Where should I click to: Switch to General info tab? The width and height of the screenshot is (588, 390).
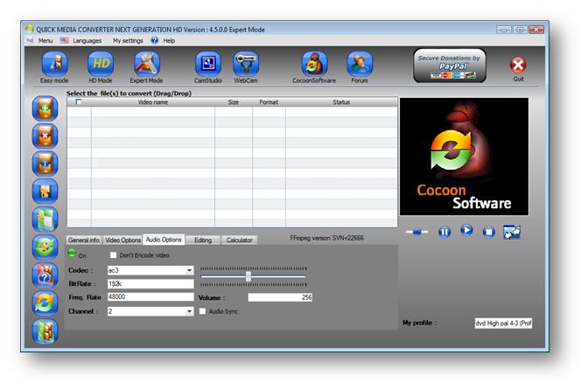tap(84, 240)
